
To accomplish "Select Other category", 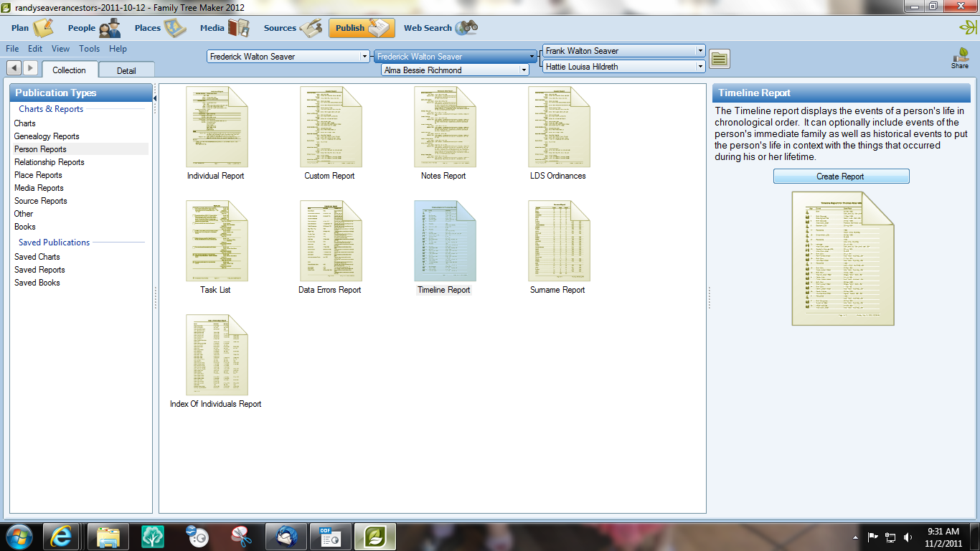I will [24, 214].
